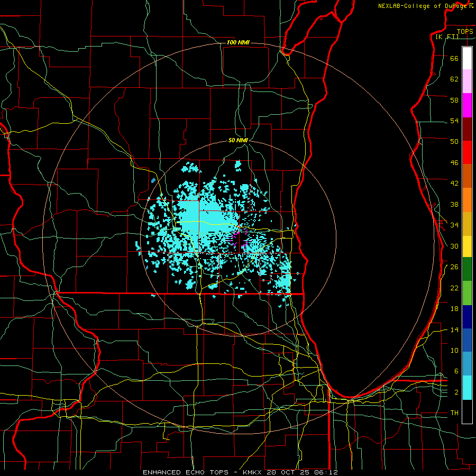Pick the navy blue legend swatch

click(x=467, y=317)
